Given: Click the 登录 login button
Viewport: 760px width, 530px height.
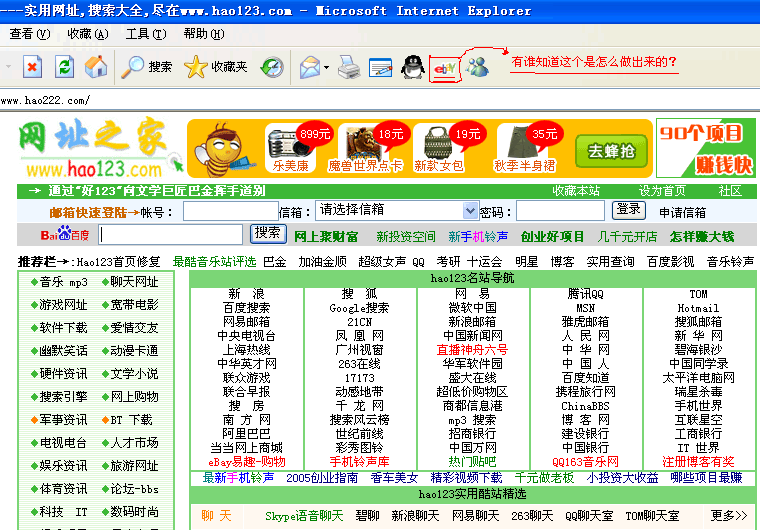Looking at the screenshot, I should click(629, 210).
